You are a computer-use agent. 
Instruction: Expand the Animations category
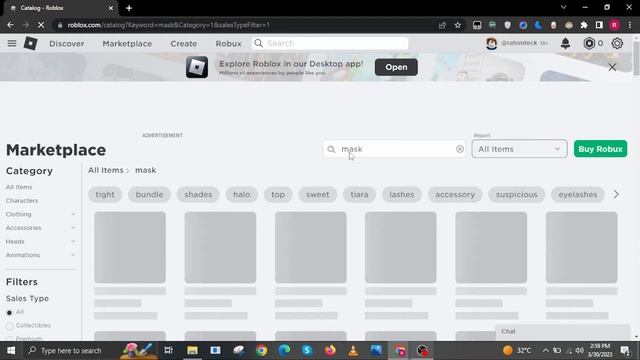pyautogui.click(x=73, y=255)
